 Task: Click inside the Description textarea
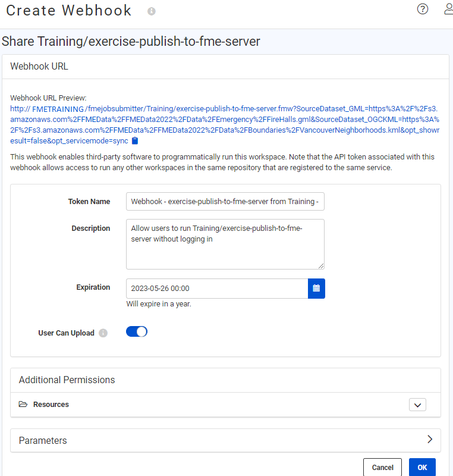tap(225, 244)
